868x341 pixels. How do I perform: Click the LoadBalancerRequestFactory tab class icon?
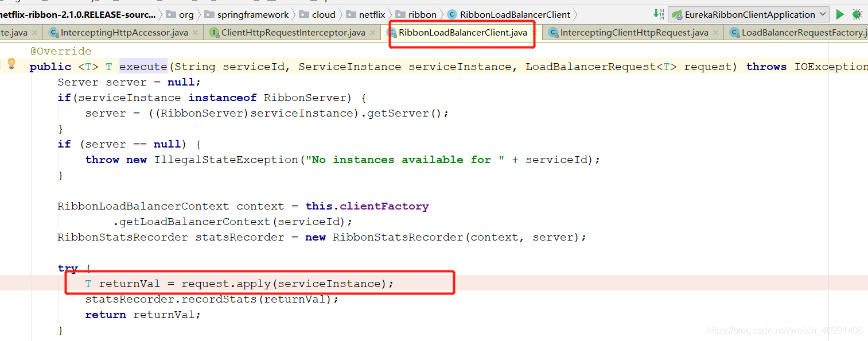(734, 33)
